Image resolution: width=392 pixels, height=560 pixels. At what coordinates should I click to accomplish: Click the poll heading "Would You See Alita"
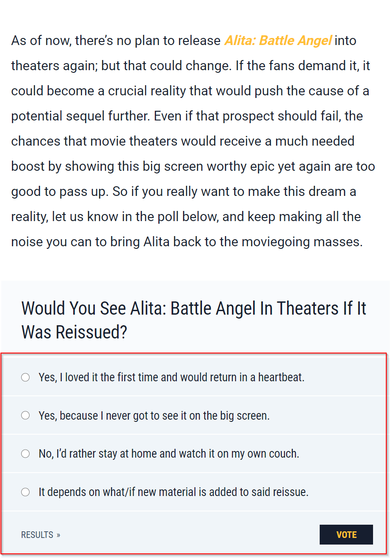tap(194, 308)
